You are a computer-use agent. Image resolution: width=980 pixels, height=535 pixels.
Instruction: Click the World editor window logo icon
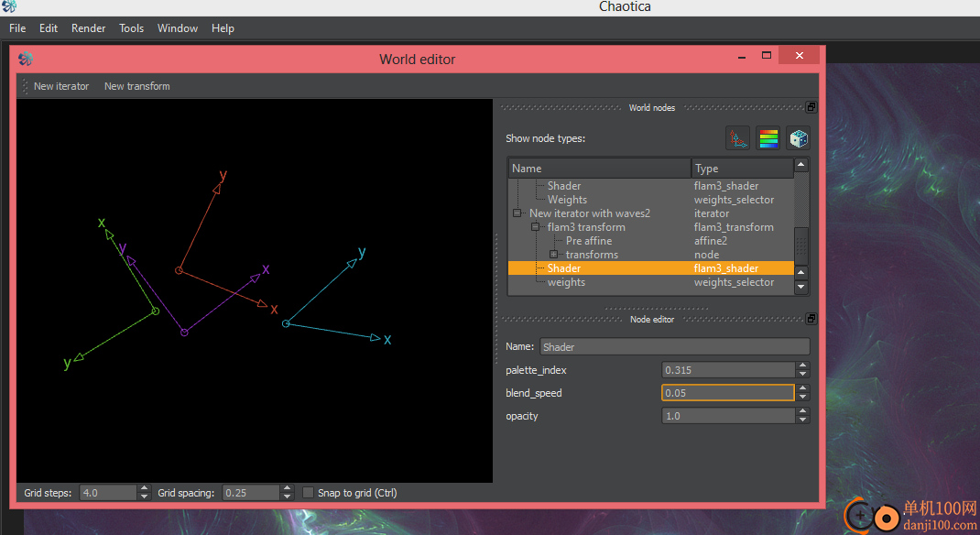pos(26,60)
